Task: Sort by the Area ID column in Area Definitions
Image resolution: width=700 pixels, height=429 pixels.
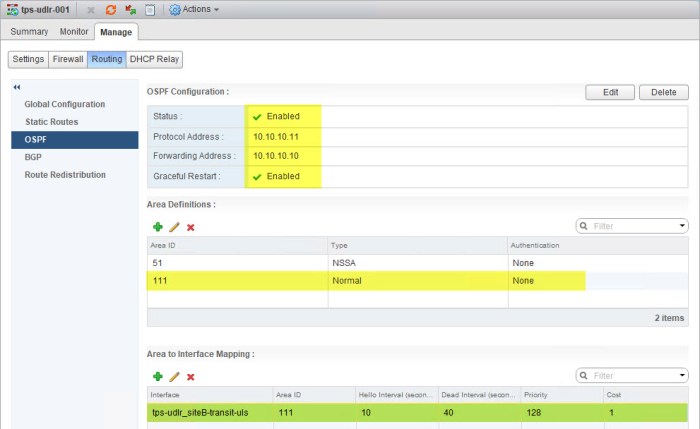Action: point(238,246)
